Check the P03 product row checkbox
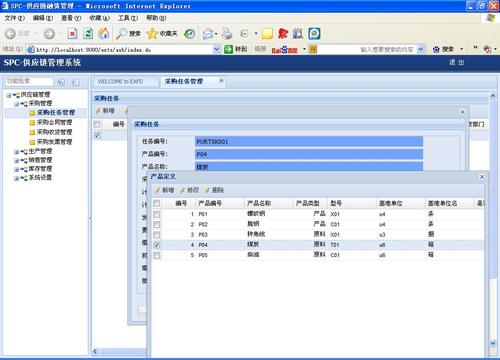Viewport: 500px width, 360px height. point(156,235)
